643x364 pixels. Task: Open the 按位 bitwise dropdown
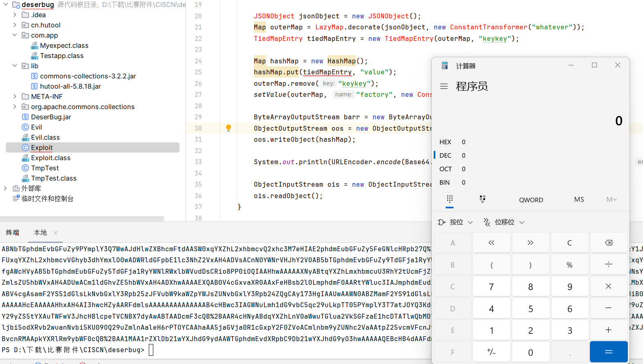pos(455,222)
